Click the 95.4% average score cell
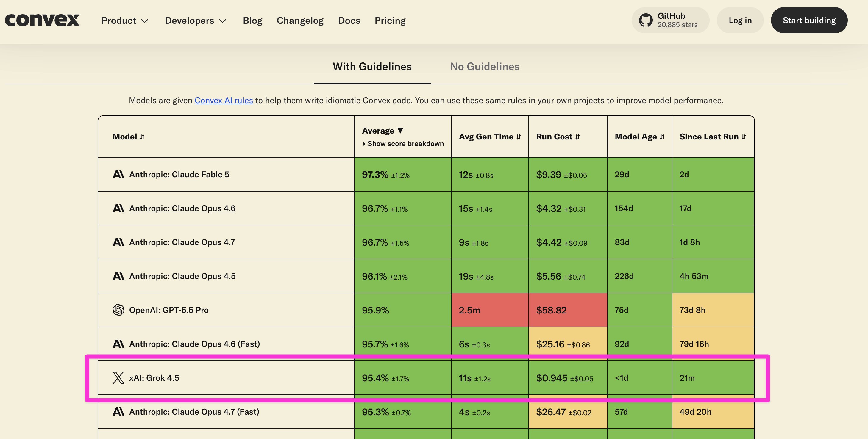 (403, 378)
